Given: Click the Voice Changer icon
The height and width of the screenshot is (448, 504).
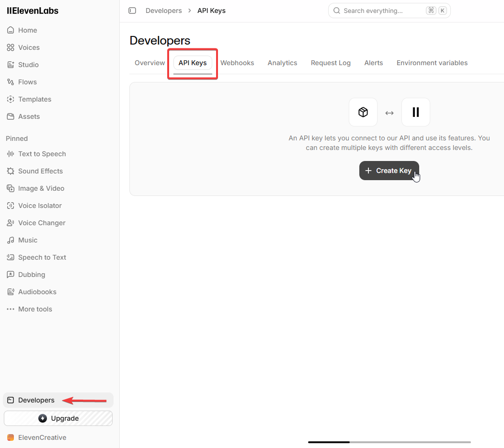Looking at the screenshot, I should tap(11, 223).
